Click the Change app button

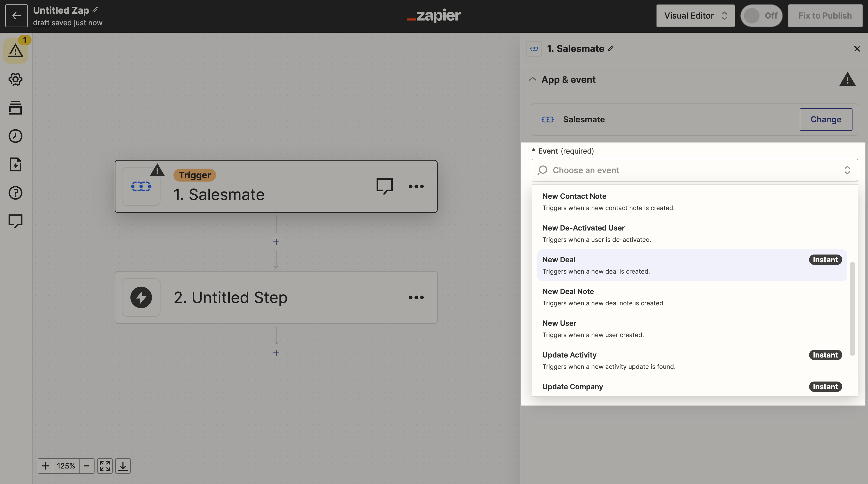pyautogui.click(x=826, y=120)
